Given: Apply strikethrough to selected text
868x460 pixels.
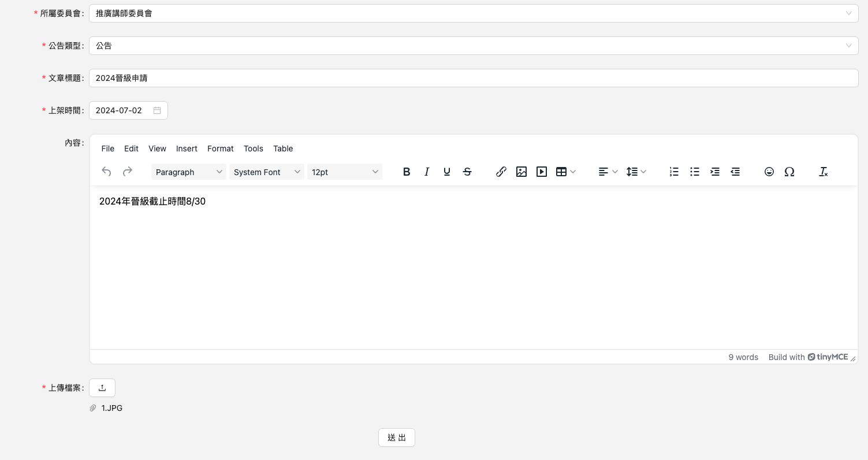Looking at the screenshot, I should point(467,172).
